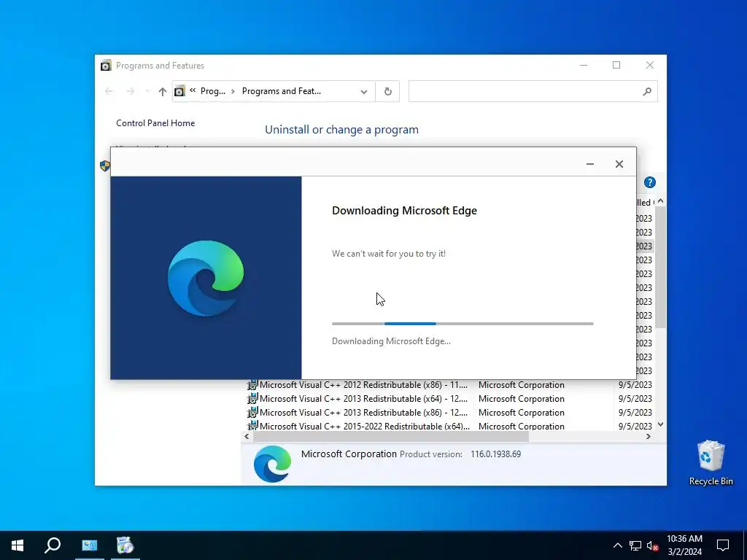Click the network tray icon

(x=635, y=545)
